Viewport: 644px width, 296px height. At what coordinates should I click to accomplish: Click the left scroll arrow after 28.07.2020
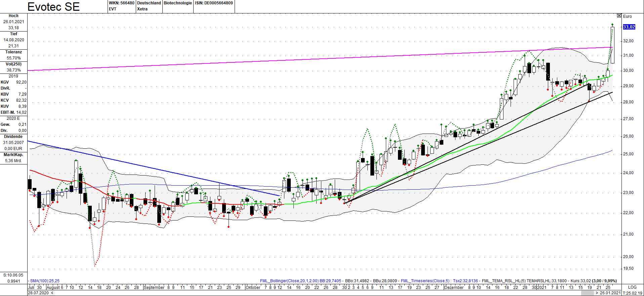(x=52, y=293)
